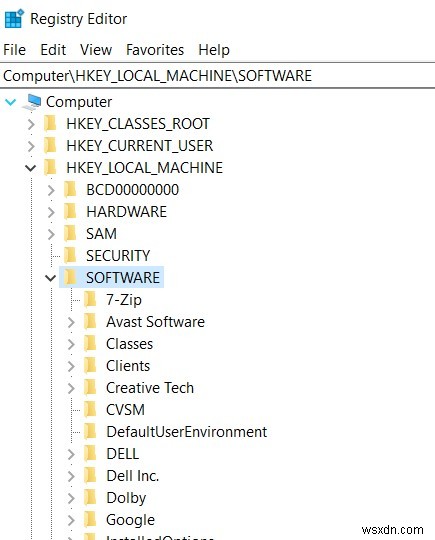This screenshot has height=540, width=435.
Task: Open the View menu
Action: [96, 50]
